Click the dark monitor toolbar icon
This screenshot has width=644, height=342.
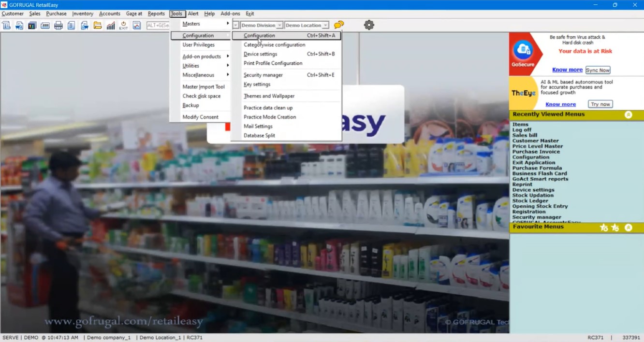click(x=32, y=25)
